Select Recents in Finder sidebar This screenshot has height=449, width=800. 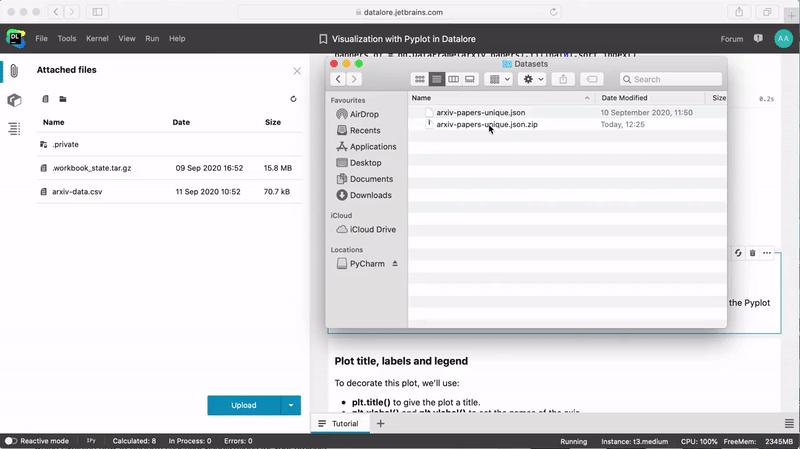click(365, 131)
